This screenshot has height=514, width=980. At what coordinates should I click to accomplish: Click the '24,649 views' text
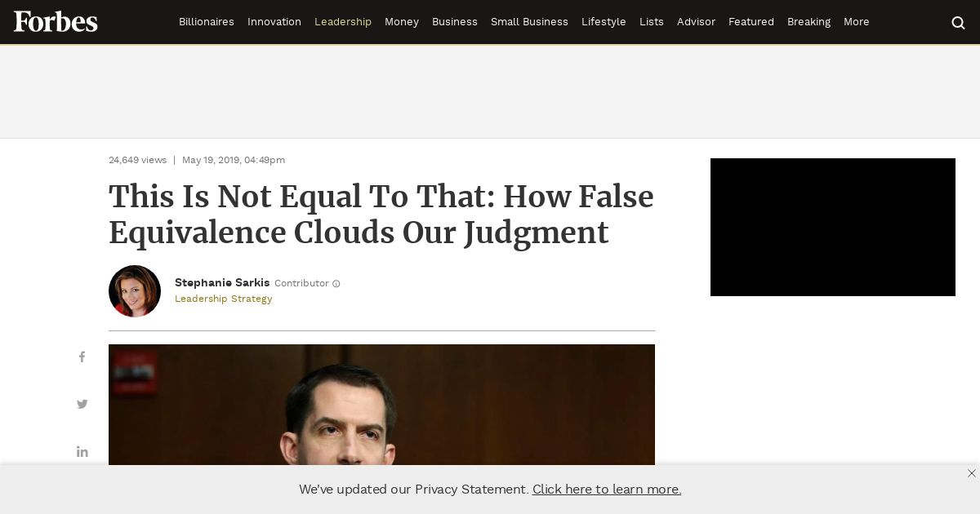[137, 160]
